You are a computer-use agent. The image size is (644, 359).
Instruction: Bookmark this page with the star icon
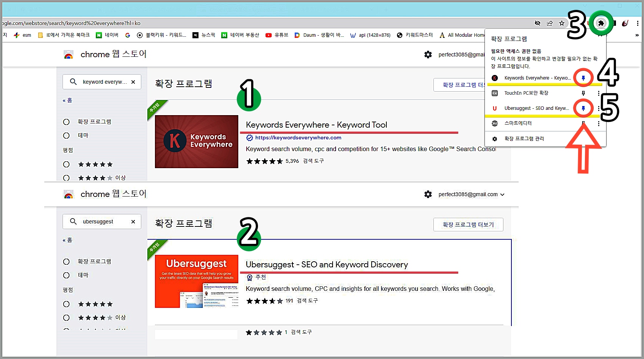coord(562,23)
